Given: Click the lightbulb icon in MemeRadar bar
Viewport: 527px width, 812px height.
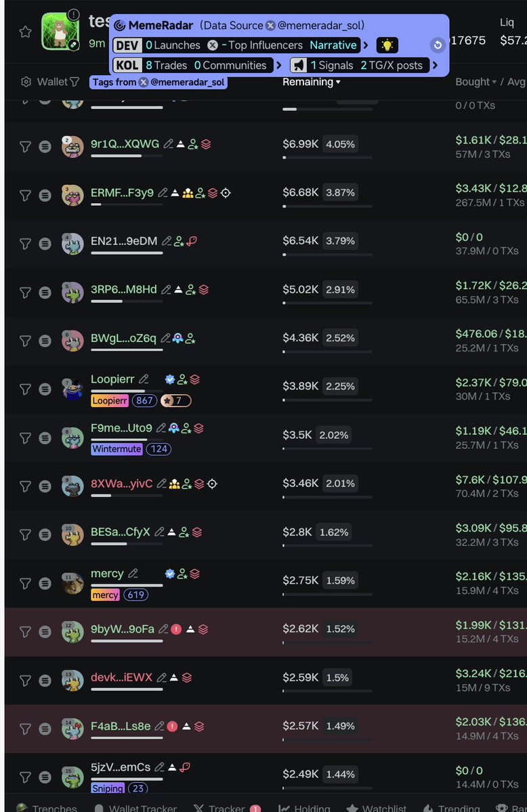Looking at the screenshot, I should click(387, 45).
